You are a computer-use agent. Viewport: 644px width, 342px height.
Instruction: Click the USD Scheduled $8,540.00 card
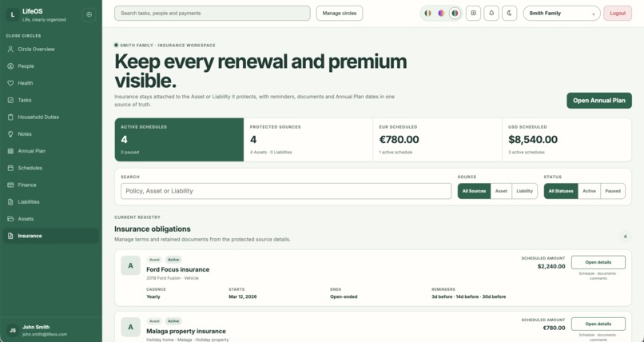tap(566, 140)
